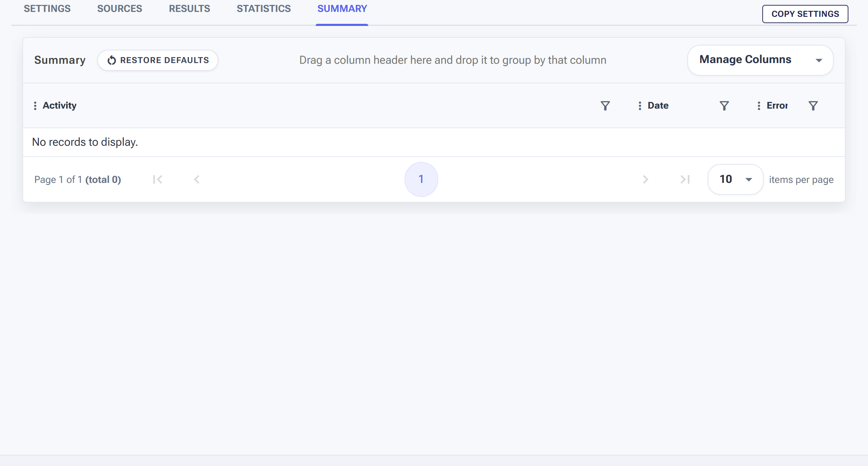
Task: Select page number 1
Action: (x=421, y=179)
